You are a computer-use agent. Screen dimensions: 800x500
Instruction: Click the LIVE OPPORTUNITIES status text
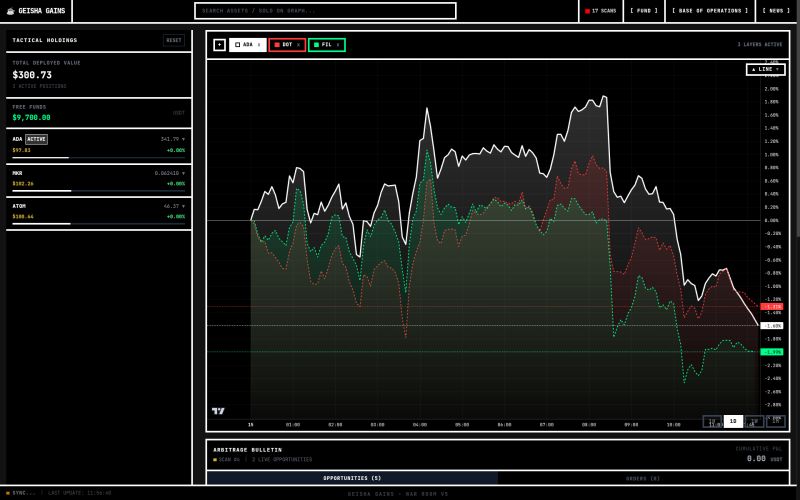(282, 460)
